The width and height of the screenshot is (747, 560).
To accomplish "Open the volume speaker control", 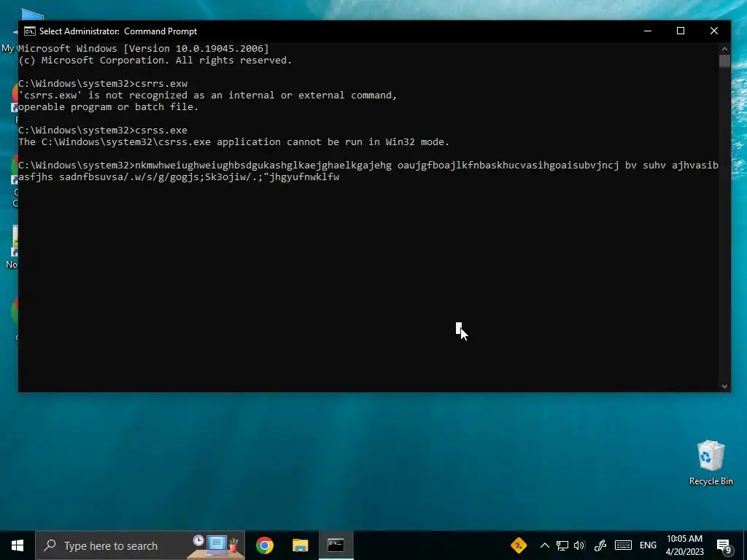I will tap(579, 545).
